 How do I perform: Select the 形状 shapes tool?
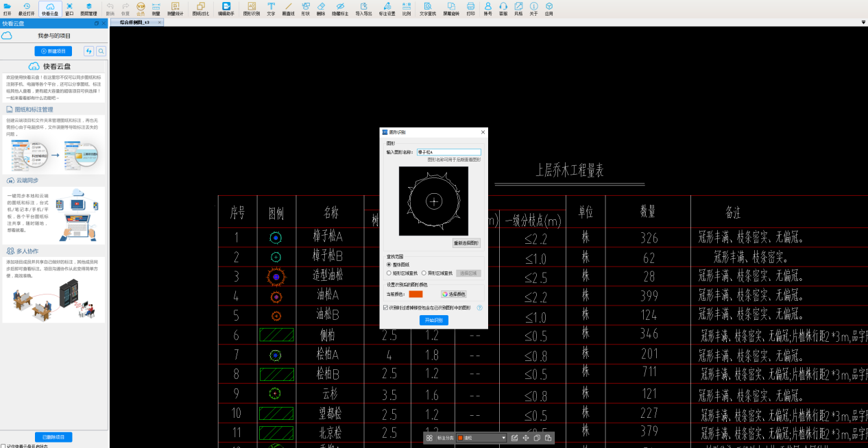click(306, 8)
